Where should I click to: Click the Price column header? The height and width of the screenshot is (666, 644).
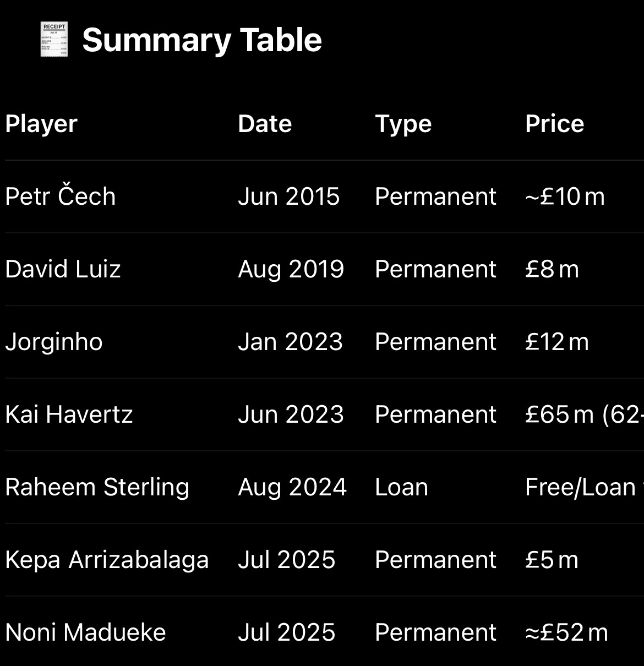pyautogui.click(x=554, y=124)
